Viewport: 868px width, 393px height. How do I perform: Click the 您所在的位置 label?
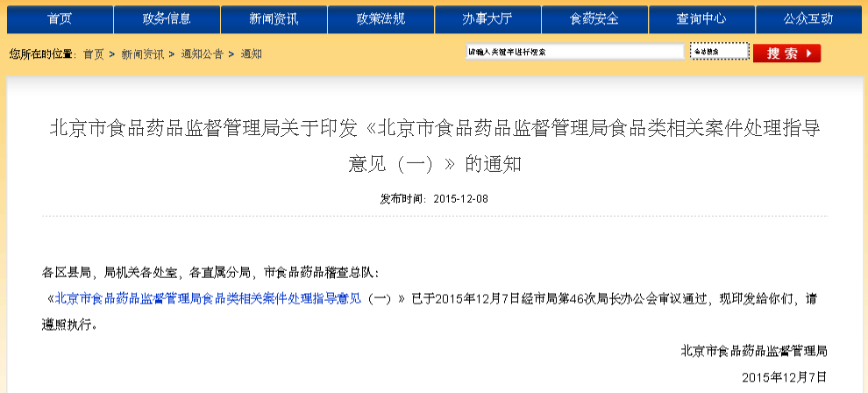pos(41,54)
